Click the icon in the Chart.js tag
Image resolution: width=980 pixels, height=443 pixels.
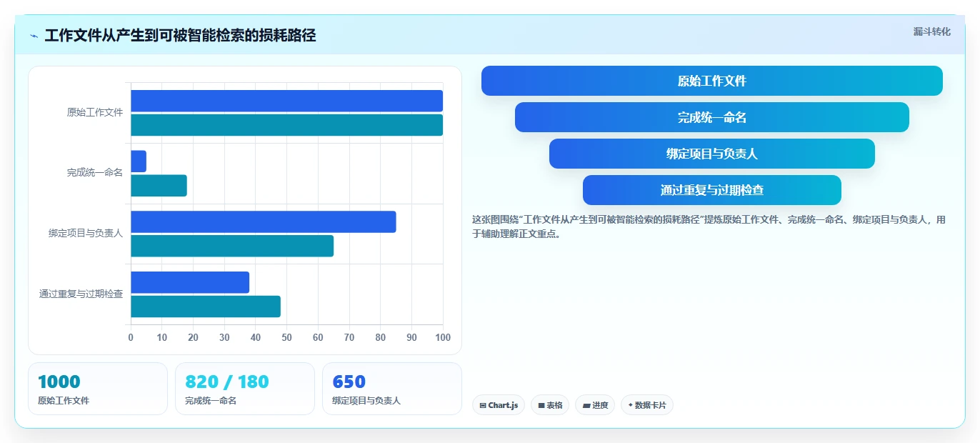tap(483, 405)
